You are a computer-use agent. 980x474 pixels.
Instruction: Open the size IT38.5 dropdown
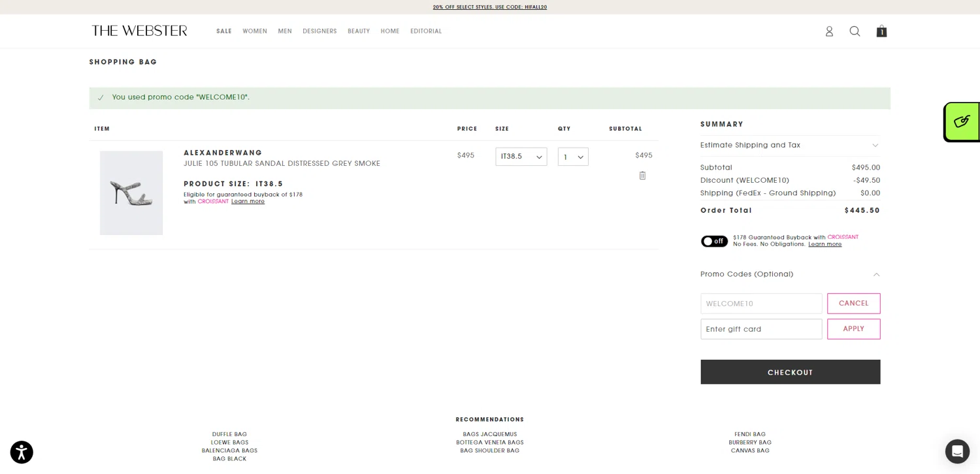click(521, 157)
